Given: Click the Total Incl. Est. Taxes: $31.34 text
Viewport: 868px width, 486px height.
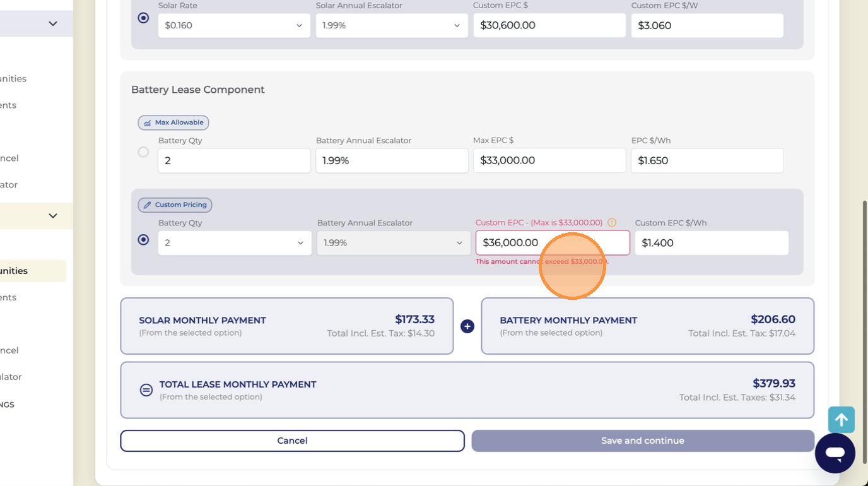Looking at the screenshot, I should click(737, 398).
